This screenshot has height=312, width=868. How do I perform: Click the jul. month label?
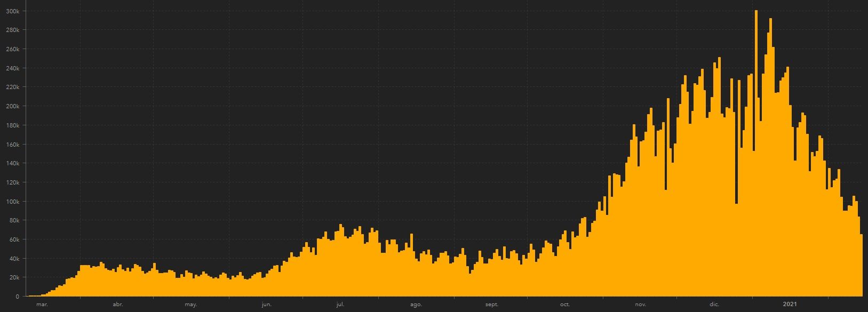(340, 305)
